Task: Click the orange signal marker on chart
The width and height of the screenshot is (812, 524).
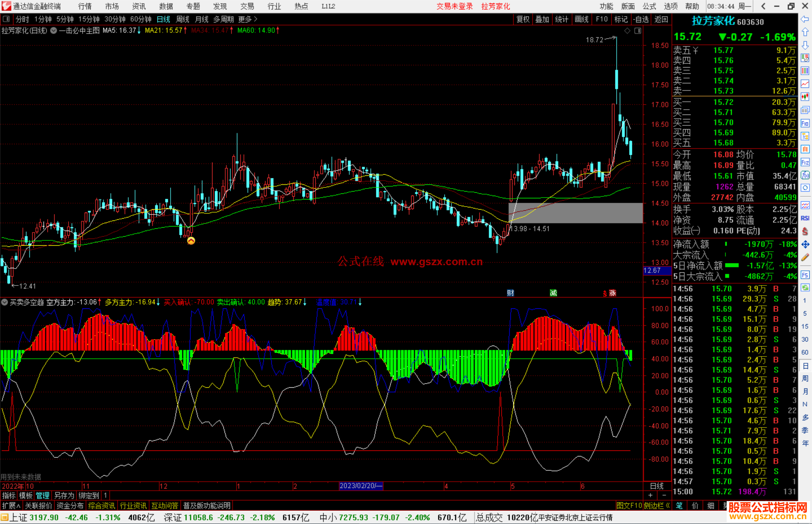Action: click(191, 241)
